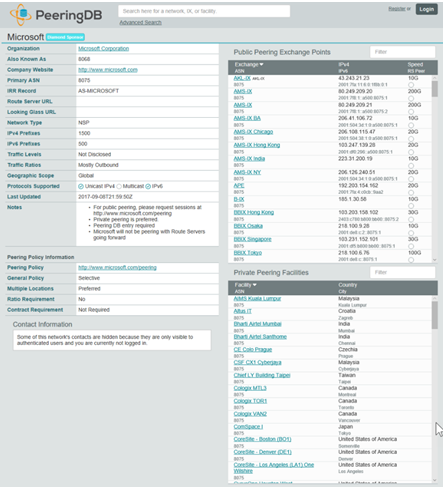443x487 pixels.
Task: Open the BBIX Singapore link
Action: tap(252, 239)
